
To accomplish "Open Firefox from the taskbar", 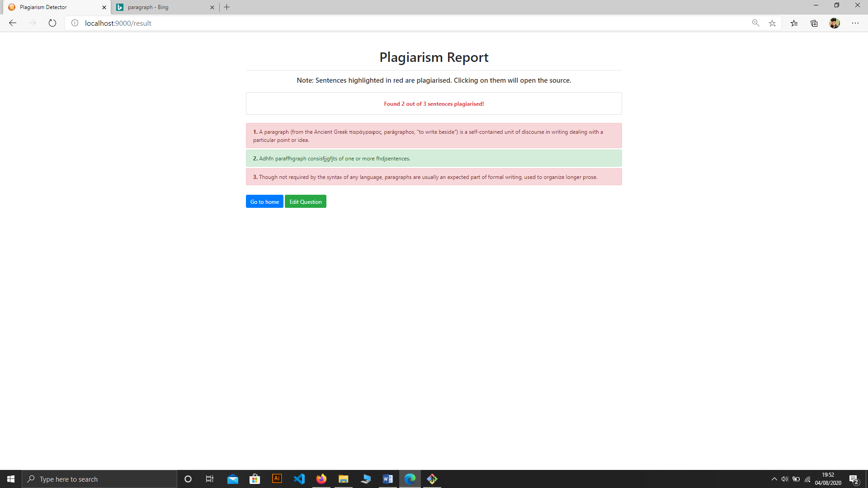I will [321, 479].
